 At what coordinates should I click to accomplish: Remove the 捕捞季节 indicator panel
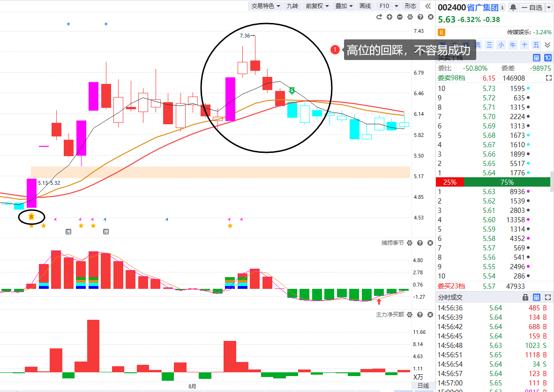[x=430, y=243]
